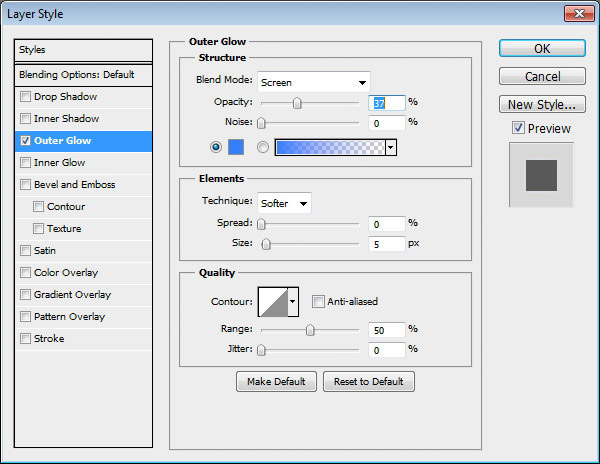
Task: Uncheck the Outer Glow checkbox
Action: click(25, 141)
